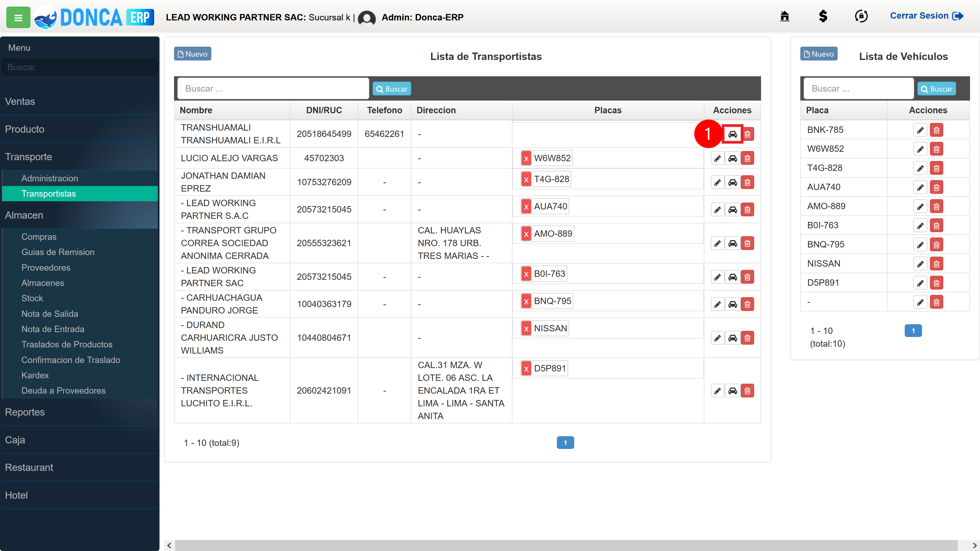
Task: Open the dollar sign icon in header
Action: [823, 16]
